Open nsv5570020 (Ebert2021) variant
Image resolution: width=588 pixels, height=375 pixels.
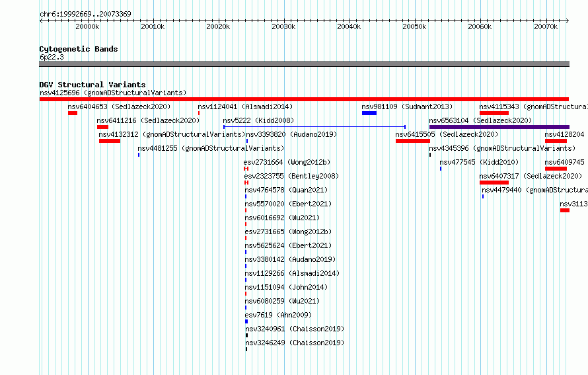(288, 204)
